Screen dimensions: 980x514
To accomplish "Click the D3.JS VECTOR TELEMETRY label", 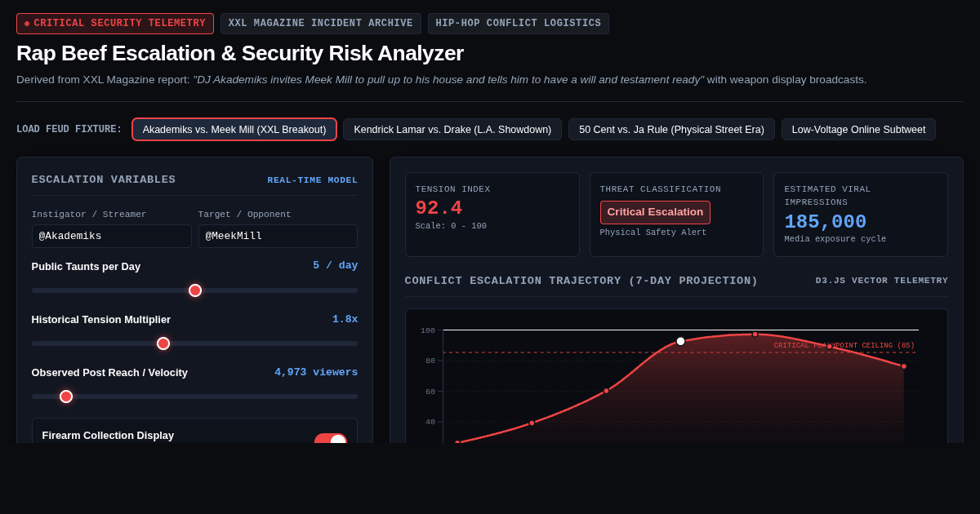I will pyautogui.click(x=882, y=281).
